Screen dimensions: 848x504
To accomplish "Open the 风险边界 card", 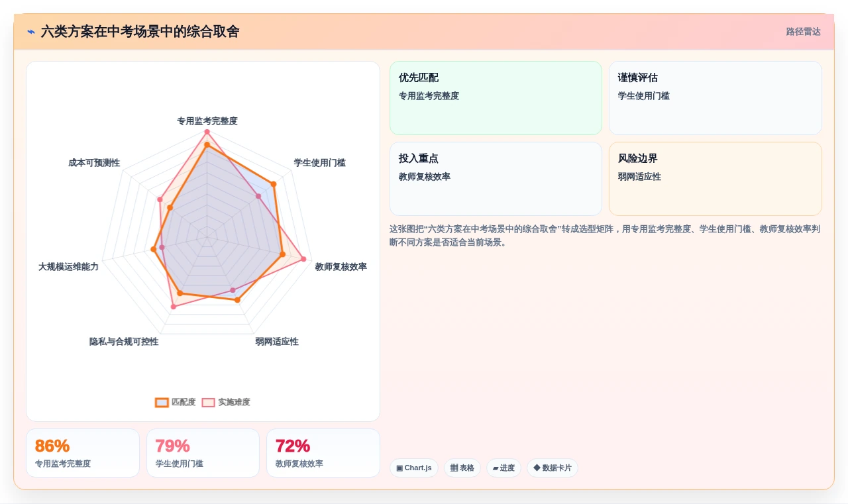I will (x=715, y=179).
